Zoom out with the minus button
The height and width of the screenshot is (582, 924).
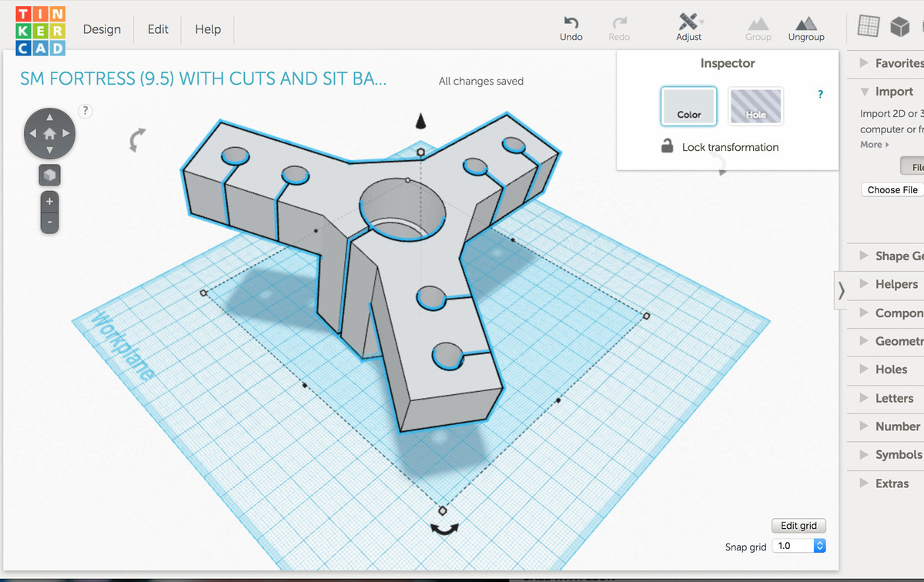[x=49, y=222]
